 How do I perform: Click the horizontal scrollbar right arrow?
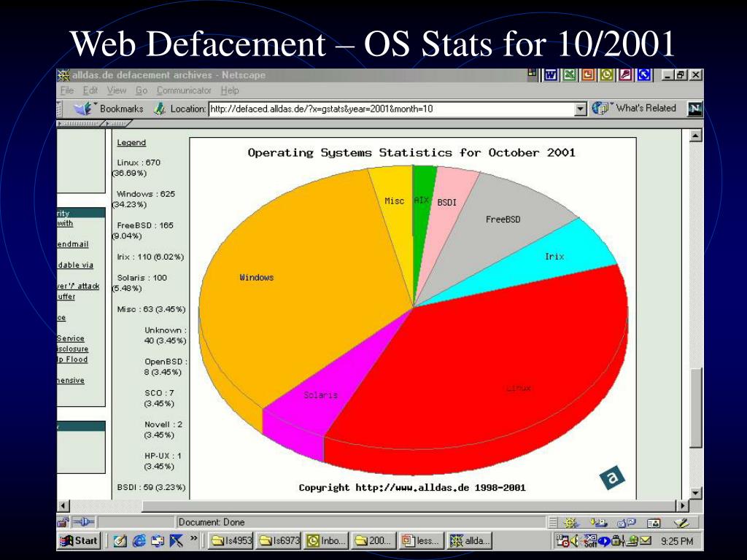683,505
